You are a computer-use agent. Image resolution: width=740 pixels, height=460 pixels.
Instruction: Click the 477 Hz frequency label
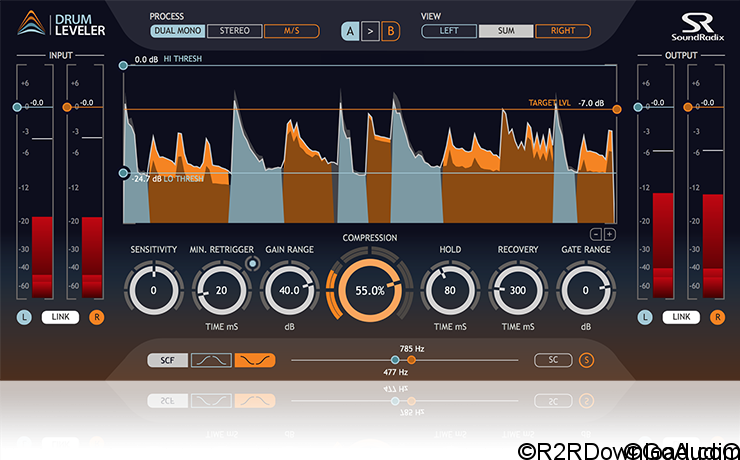[395, 373]
